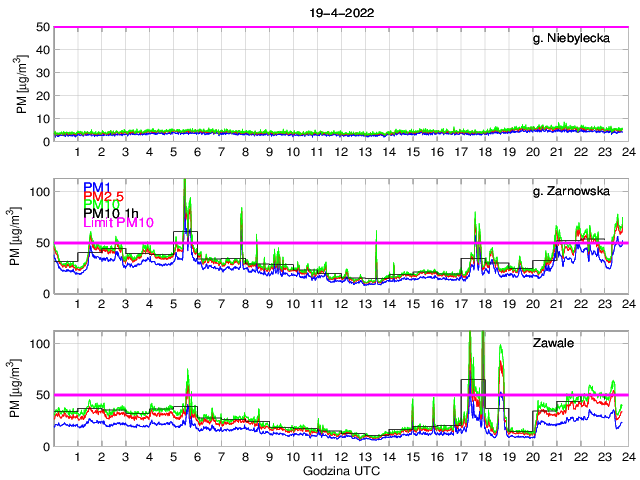Click the y-axis PM label of top plot

pos(21,84)
